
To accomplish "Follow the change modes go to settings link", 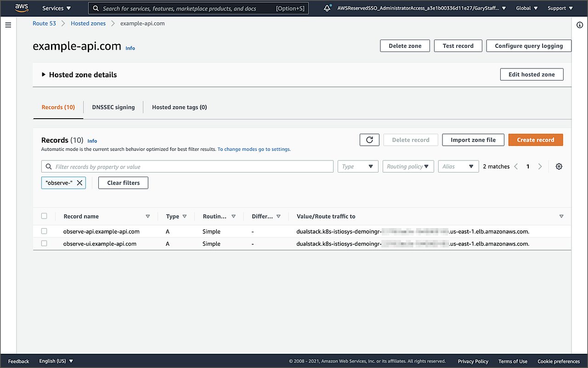I will pos(254,149).
